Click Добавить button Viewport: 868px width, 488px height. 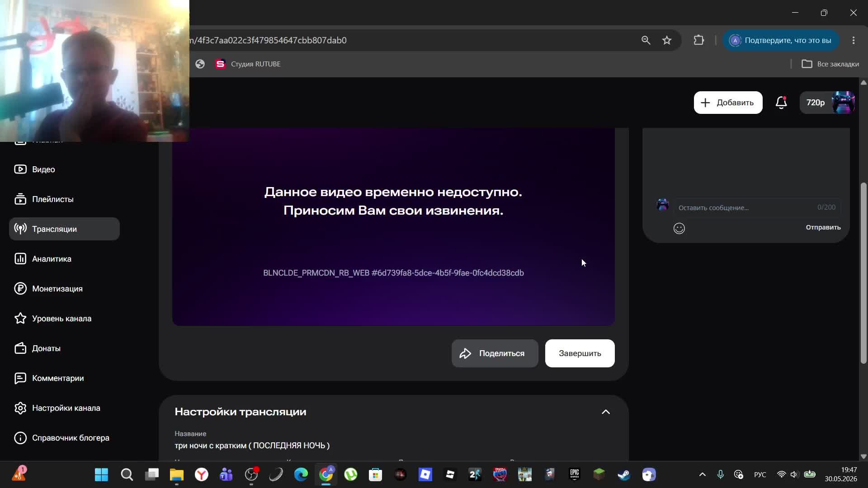[728, 103]
